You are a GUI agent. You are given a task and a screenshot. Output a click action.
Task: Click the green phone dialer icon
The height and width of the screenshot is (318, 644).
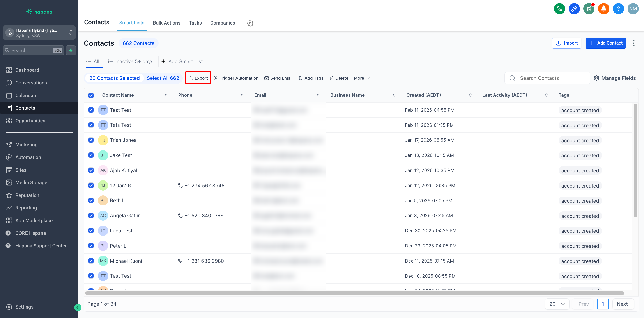[559, 9]
